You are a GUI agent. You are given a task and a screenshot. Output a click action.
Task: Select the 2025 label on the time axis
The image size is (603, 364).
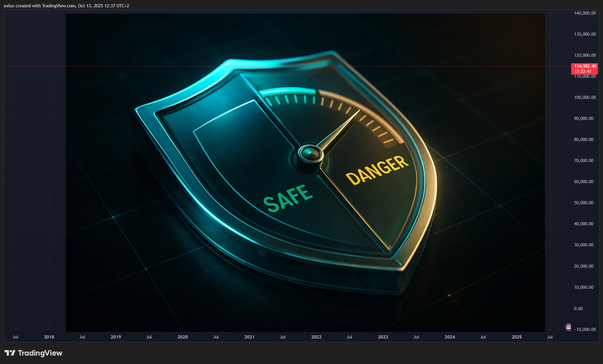517,337
